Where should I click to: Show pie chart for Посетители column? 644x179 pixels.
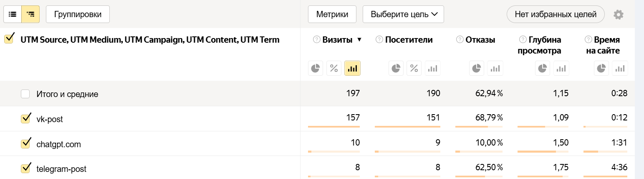pos(396,68)
